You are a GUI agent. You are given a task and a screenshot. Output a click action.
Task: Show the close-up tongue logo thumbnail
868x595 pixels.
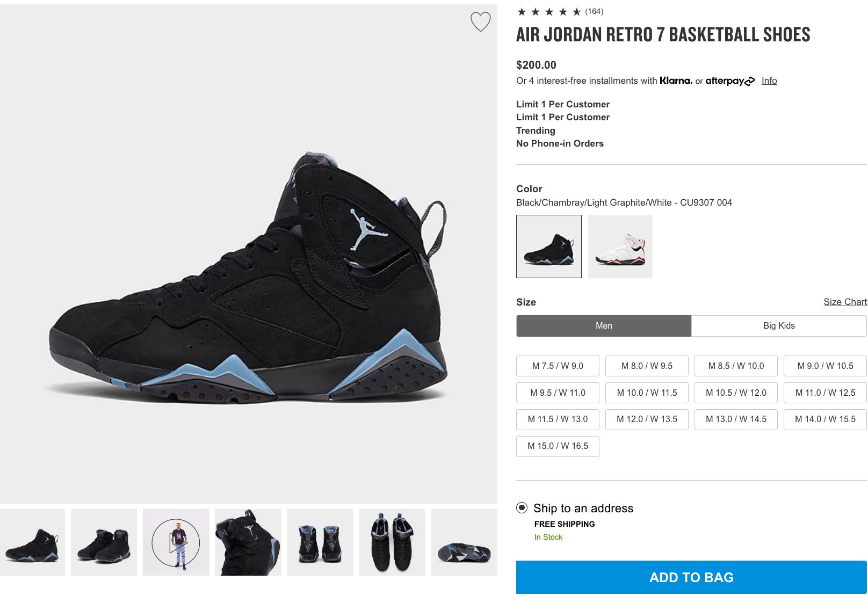248,542
